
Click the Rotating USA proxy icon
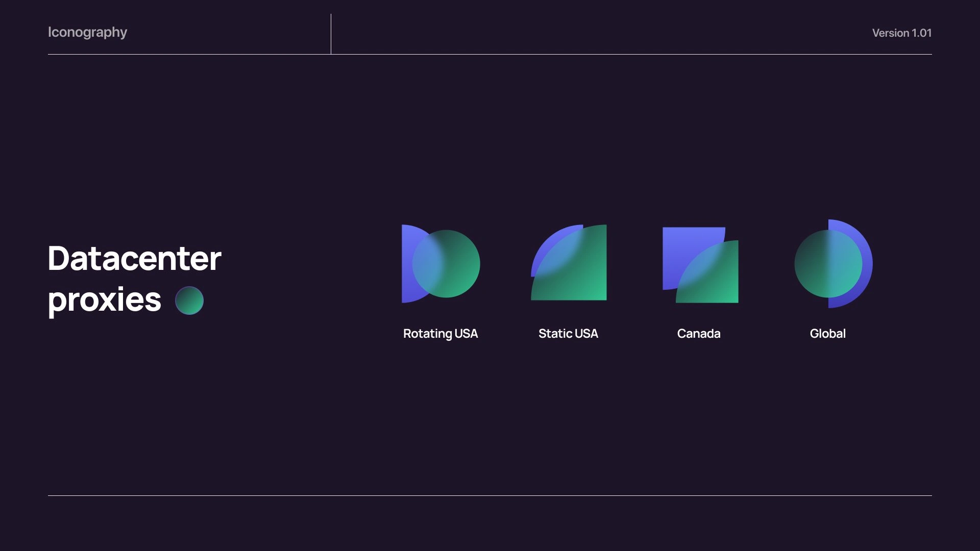pyautogui.click(x=440, y=264)
